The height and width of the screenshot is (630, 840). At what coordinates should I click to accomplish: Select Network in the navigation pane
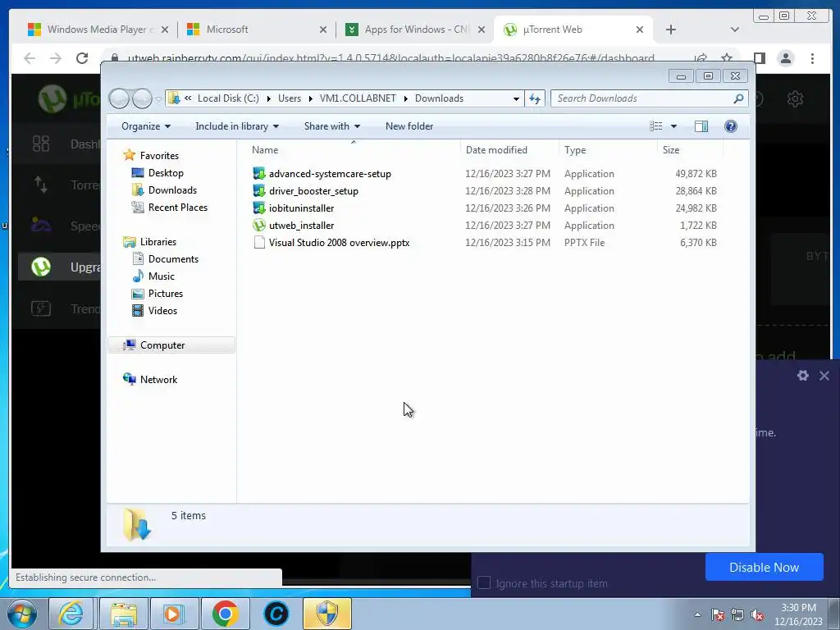tap(158, 379)
